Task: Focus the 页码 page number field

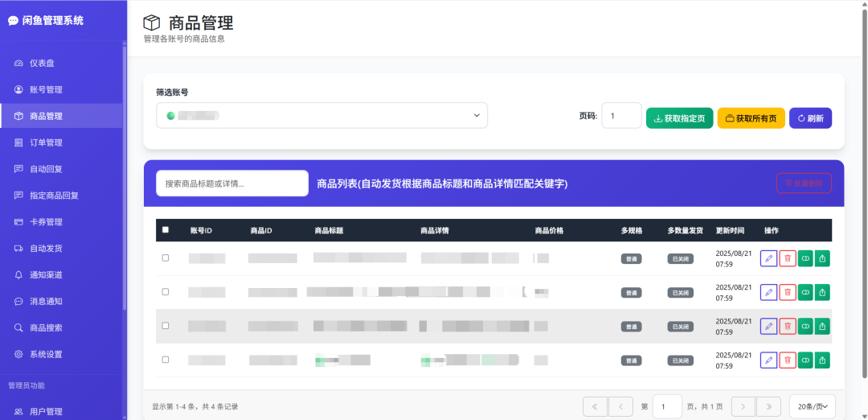Action: tap(621, 116)
